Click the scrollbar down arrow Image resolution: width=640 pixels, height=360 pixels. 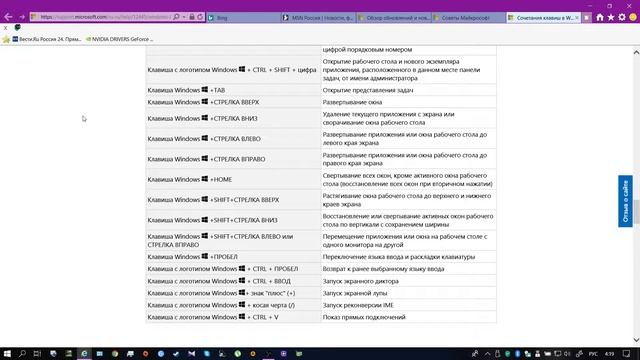pos(636,340)
